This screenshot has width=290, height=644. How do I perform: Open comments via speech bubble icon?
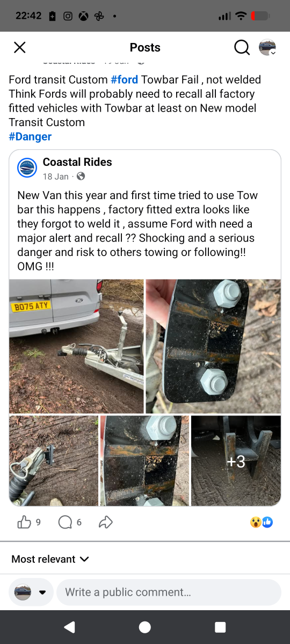point(65,522)
